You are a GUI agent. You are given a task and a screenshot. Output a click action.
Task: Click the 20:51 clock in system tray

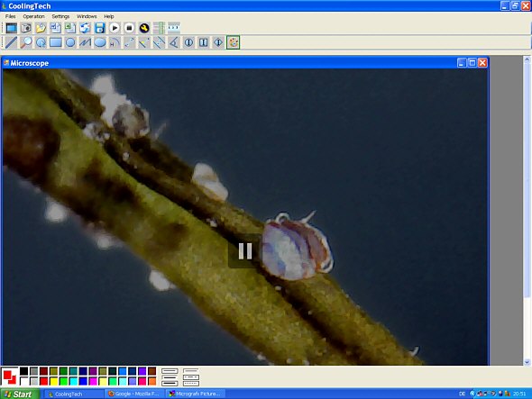[519, 394]
